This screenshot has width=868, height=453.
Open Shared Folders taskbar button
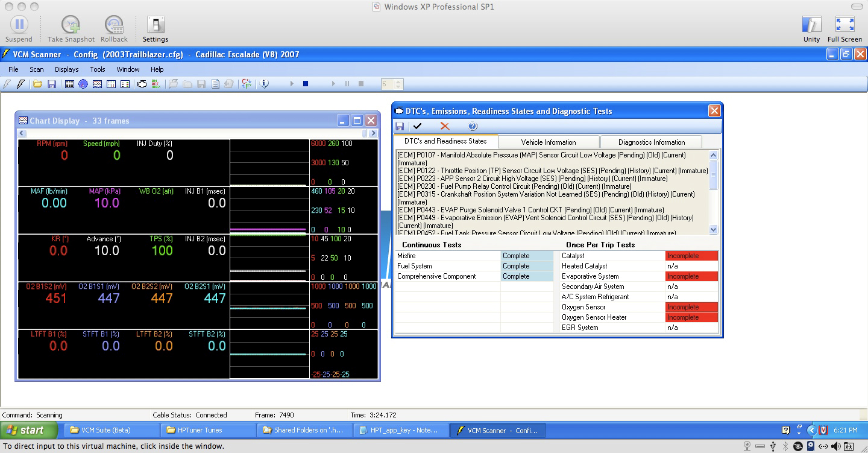[305, 430]
